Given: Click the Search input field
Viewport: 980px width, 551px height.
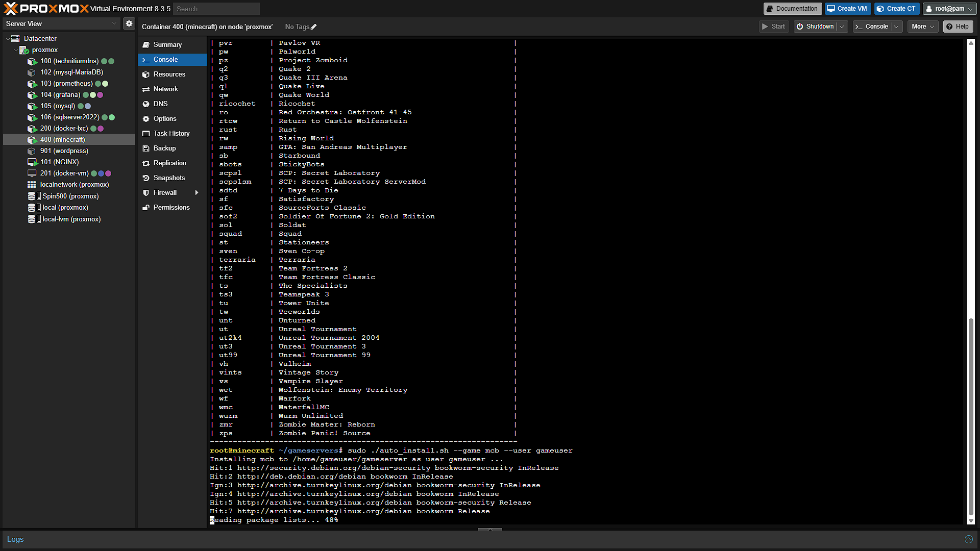Looking at the screenshot, I should [216, 9].
